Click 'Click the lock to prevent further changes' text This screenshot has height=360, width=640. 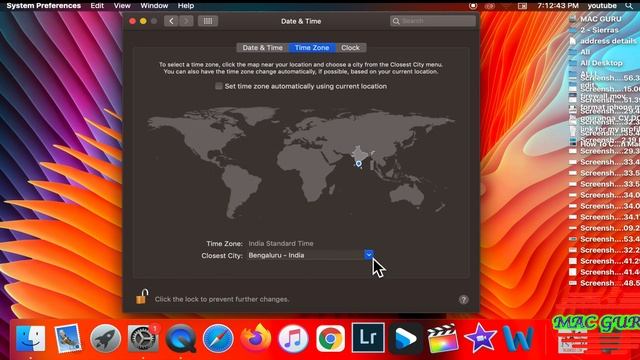click(222, 299)
